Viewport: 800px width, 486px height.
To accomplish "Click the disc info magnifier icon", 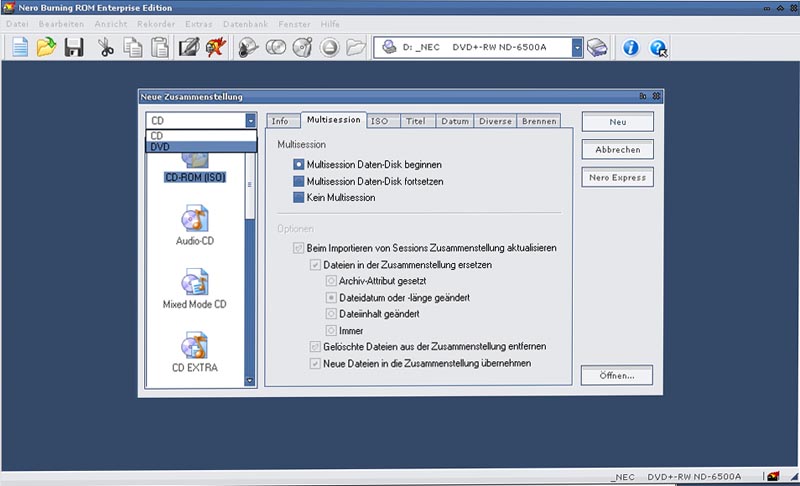I will click(248, 47).
